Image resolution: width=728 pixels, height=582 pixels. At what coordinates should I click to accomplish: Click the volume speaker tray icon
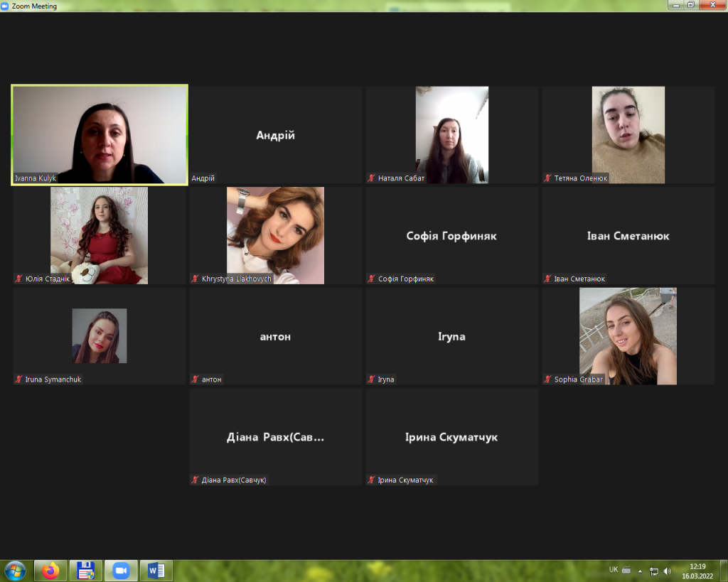point(668,571)
